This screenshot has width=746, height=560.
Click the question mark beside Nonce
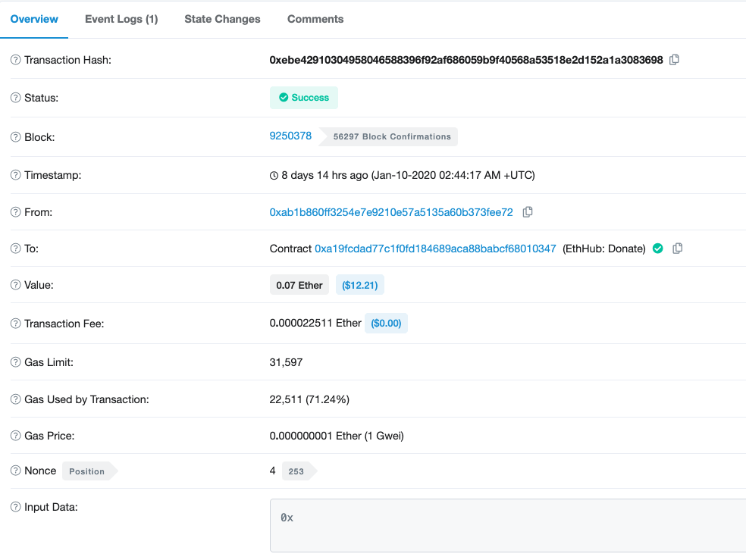(14, 470)
